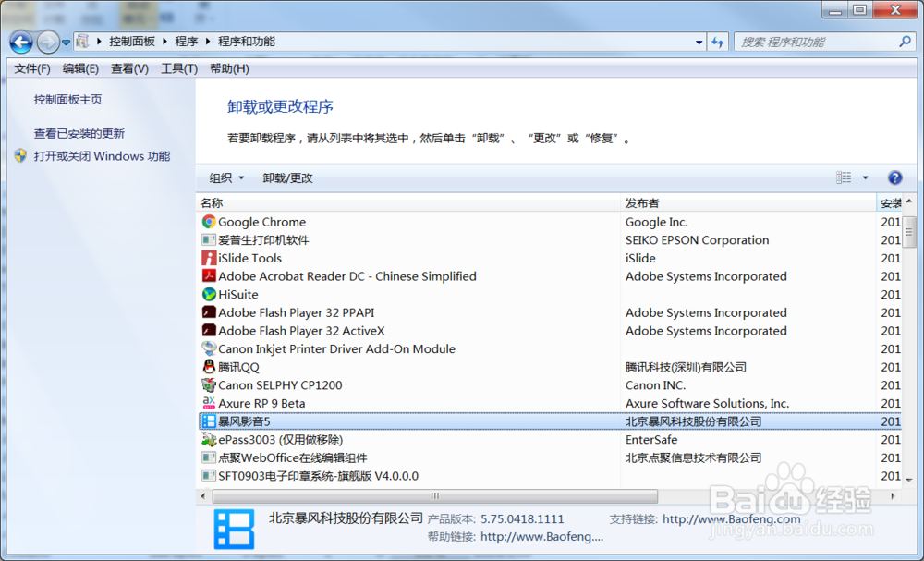The width and height of the screenshot is (924, 561).
Task: Click product version 5.75.0418.1111
Action: click(x=522, y=519)
